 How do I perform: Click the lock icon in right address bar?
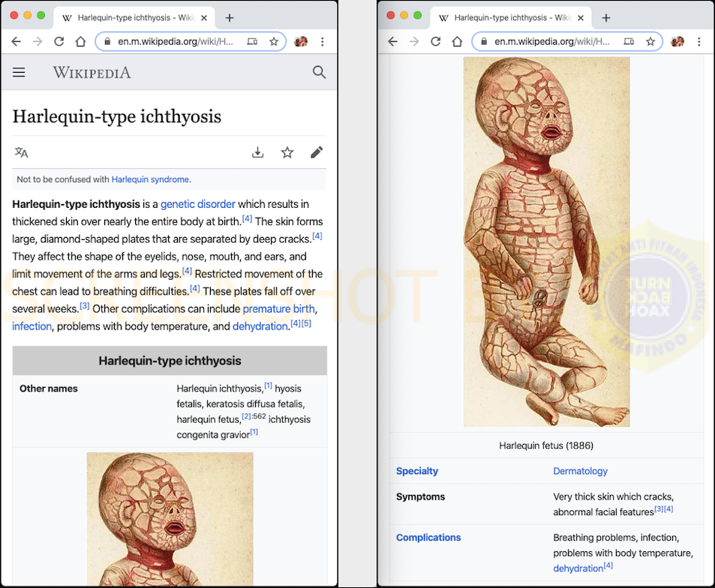tap(484, 41)
